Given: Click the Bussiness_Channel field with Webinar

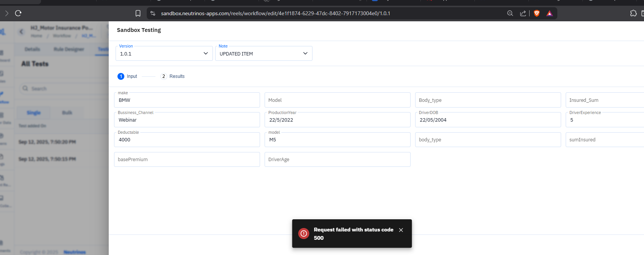Looking at the screenshot, I should pos(187,120).
